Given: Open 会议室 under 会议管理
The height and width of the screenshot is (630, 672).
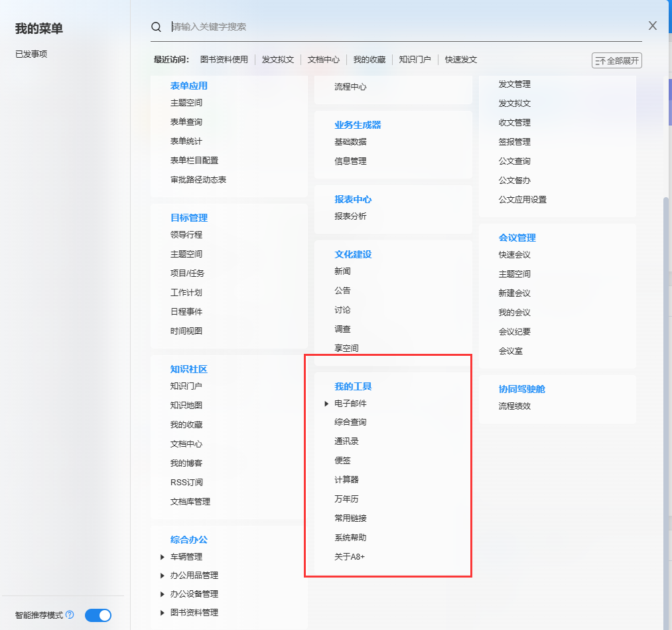Looking at the screenshot, I should 511,351.
